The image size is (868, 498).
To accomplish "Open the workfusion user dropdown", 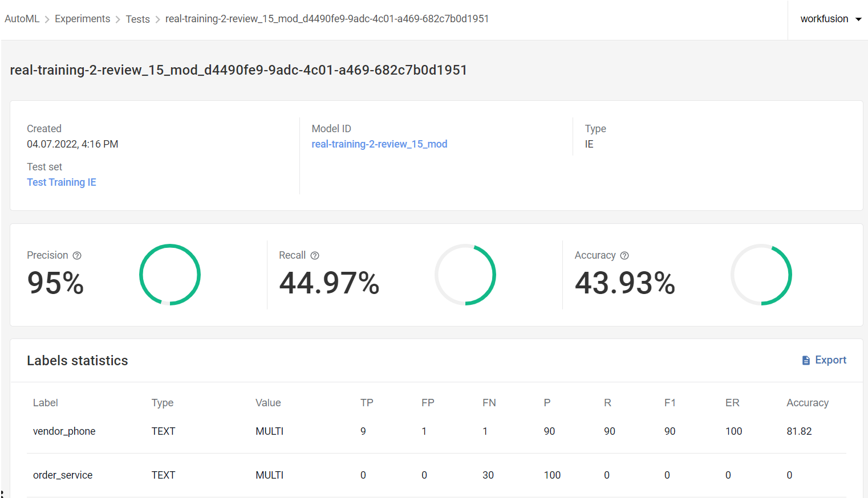I will (x=830, y=19).
